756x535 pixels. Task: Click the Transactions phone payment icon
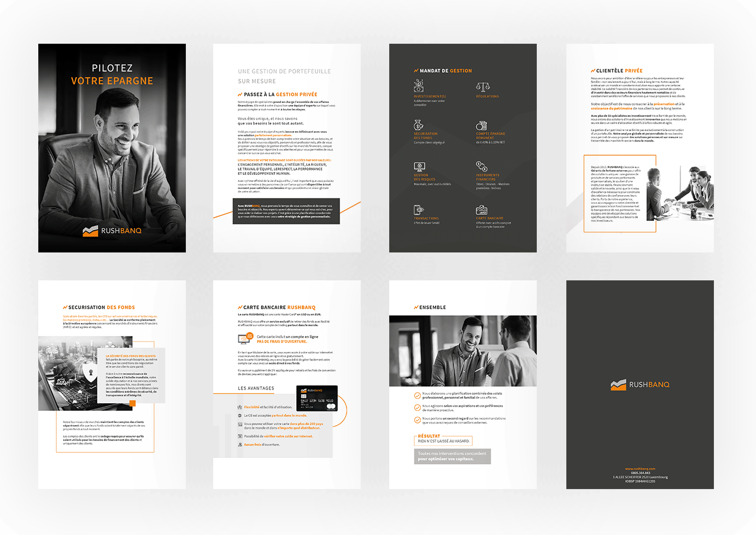(x=419, y=210)
